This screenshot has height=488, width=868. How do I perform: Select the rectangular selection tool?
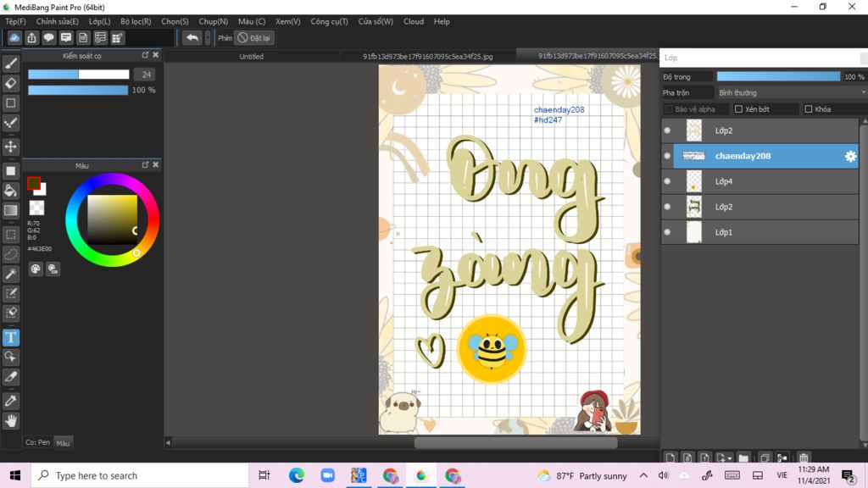[x=10, y=235]
